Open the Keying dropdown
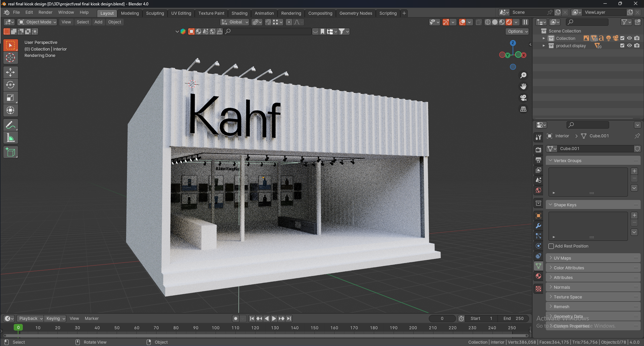Viewport: 644px width, 346px height. [55, 319]
